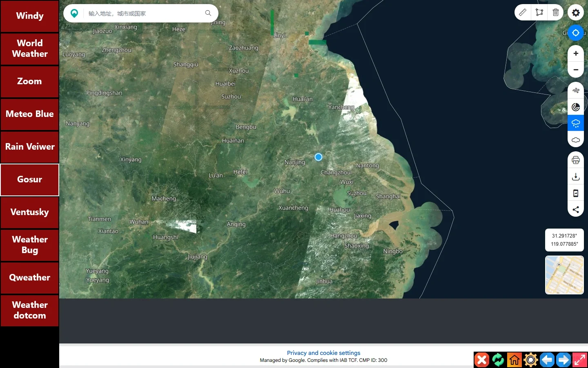Viewport: 588px width, 368px height.
Task: Switch to Ventusky
Action: click(29, 212)
